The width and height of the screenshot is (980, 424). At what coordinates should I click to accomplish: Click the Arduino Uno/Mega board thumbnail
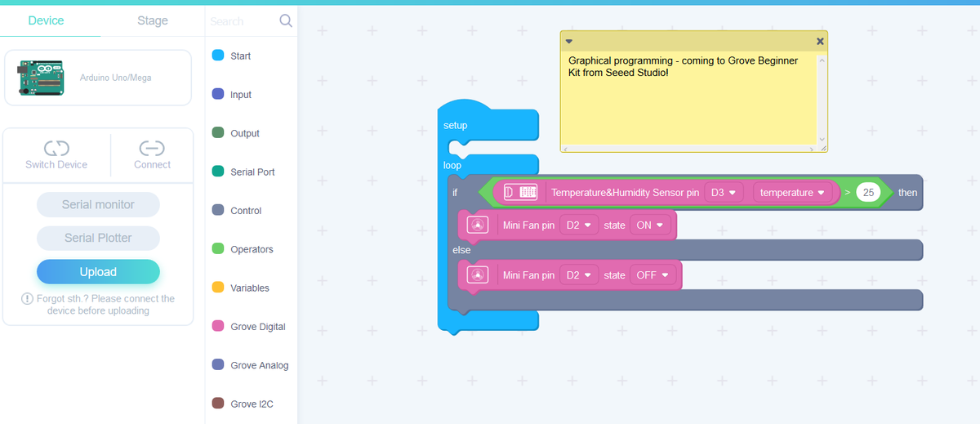(x=41, y=78)
